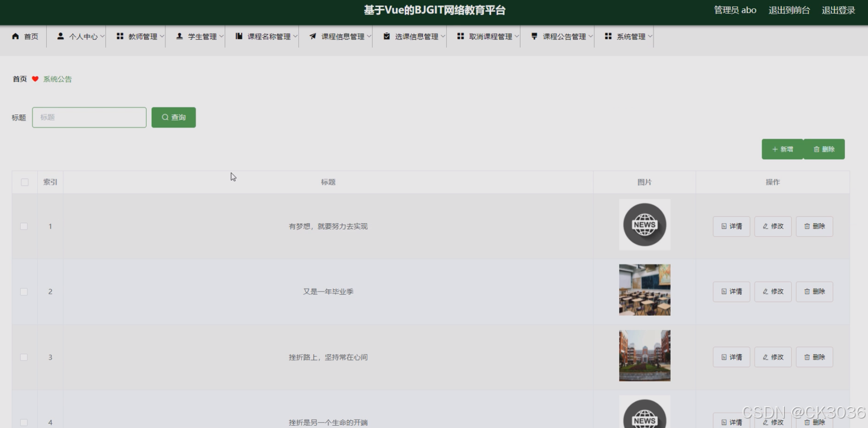The height and width of the screenshot is (428, 868).
Task: Open NEWS thumbnail image in row 1
Action: pyautogui.click(x=645, y=224)
